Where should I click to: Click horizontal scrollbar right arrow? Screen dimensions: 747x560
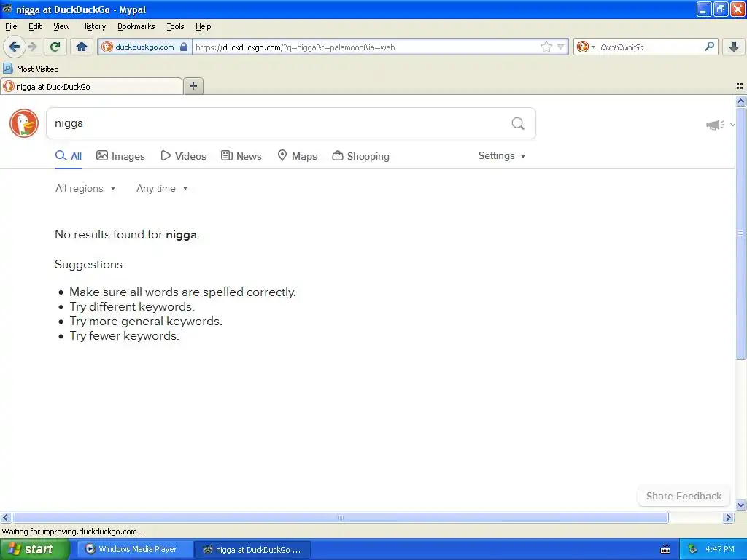[x=729, y=517]
